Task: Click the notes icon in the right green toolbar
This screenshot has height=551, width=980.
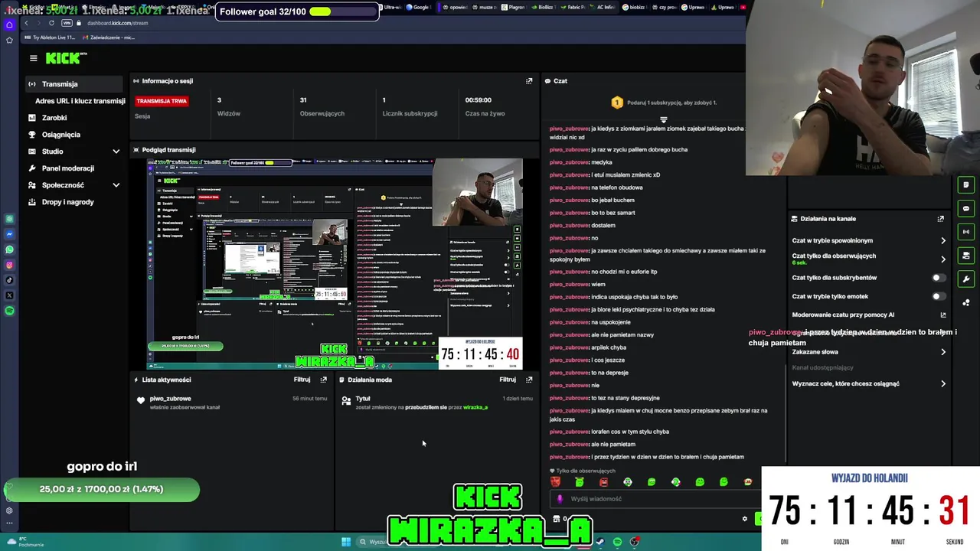Action: point(966,184)
